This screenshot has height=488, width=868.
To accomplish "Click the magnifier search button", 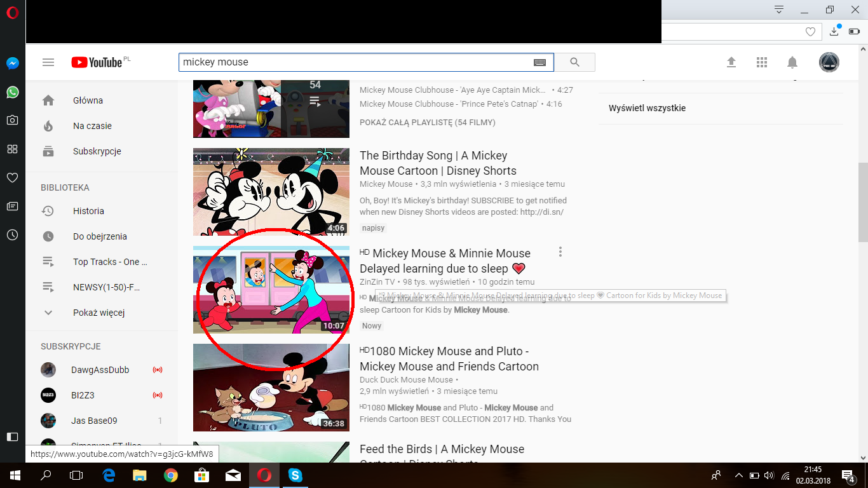I will (574, 62).
